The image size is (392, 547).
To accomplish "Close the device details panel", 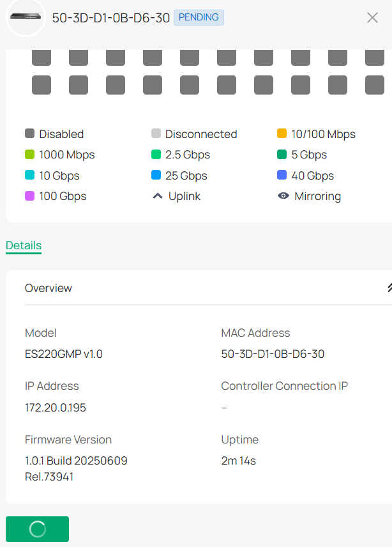I will tap(372, 18).
